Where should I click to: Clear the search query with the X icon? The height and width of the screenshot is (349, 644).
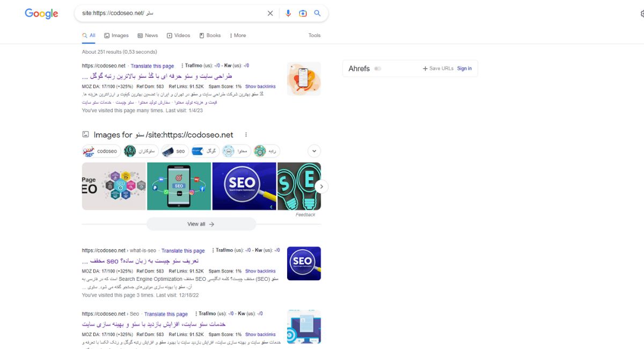click(x=270, y=13)
